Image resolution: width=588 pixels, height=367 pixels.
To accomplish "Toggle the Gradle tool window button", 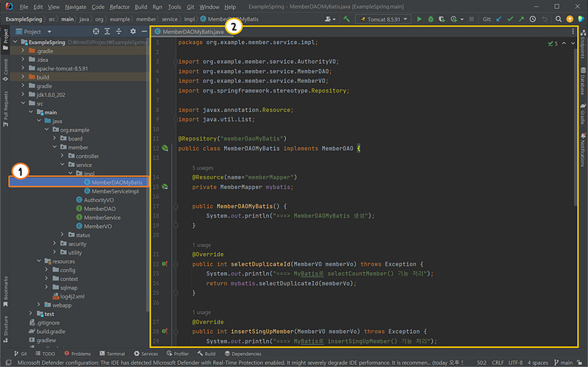I will tap(583, 114).
